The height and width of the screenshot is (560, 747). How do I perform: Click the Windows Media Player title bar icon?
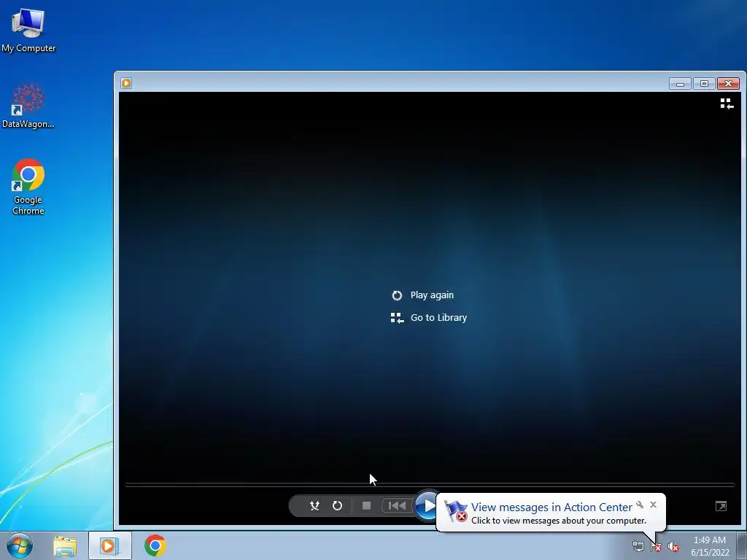pos(126,83)
